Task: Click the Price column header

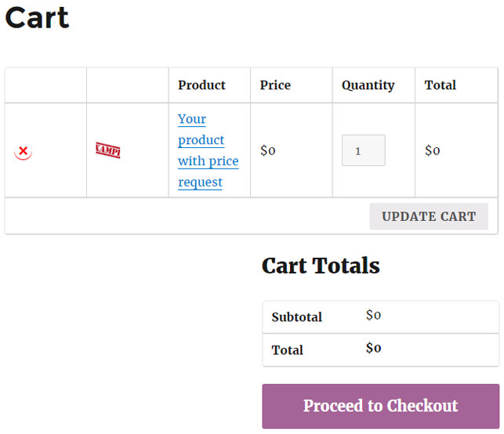Action: click(x=275, y=85)
